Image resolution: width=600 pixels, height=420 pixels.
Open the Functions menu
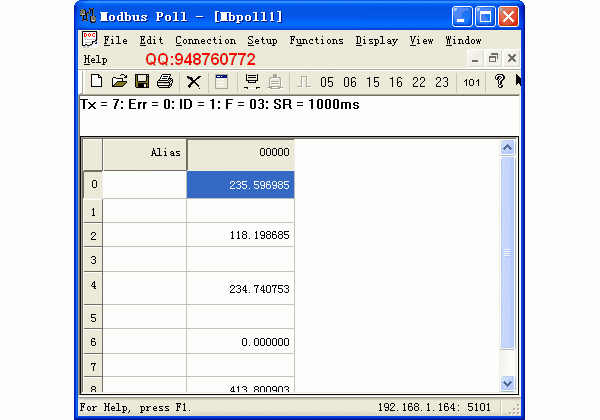point(316,41)
